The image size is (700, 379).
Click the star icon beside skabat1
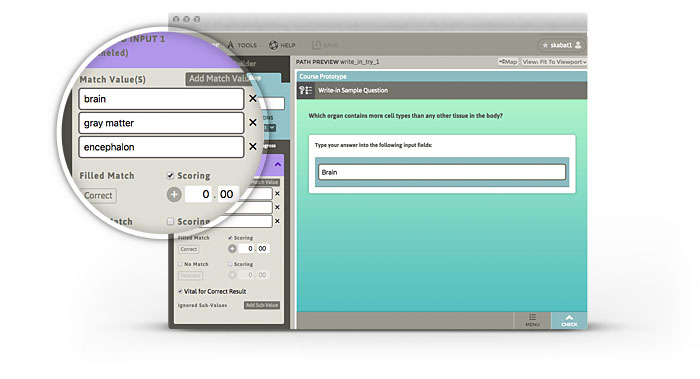(x=545, y=45)
